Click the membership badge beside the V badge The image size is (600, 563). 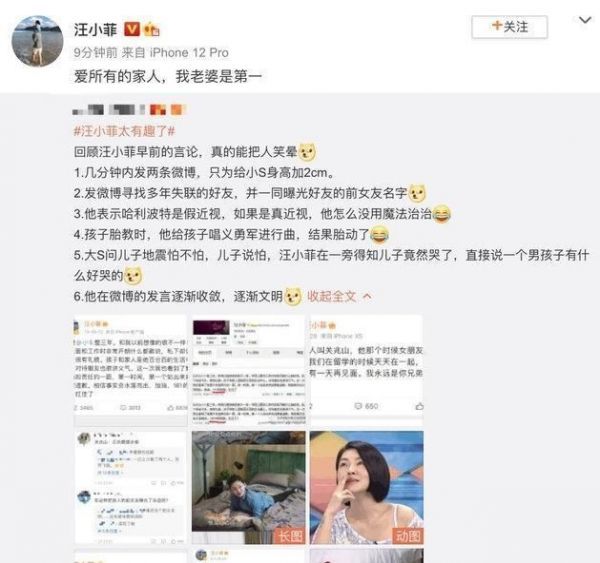click(151, 29)
